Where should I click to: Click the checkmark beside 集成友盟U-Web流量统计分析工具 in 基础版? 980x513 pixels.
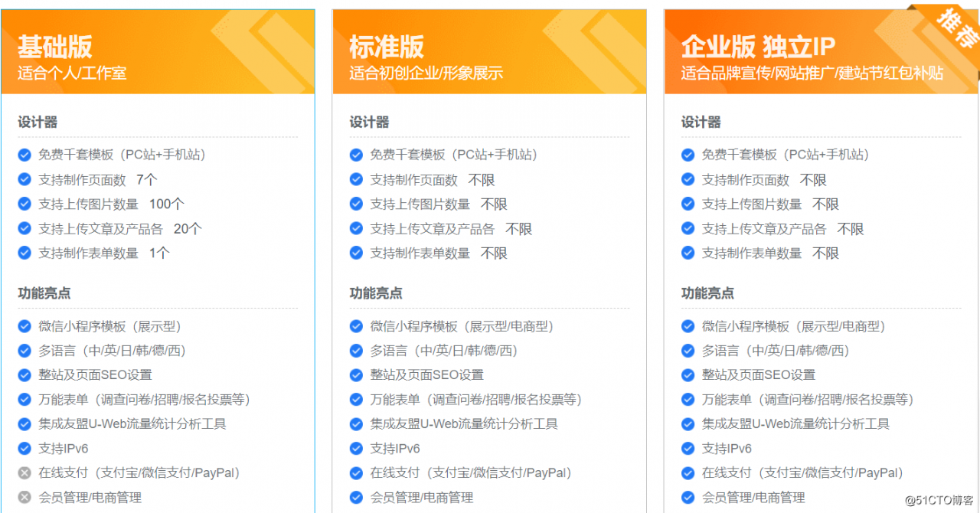coord(24,423)
